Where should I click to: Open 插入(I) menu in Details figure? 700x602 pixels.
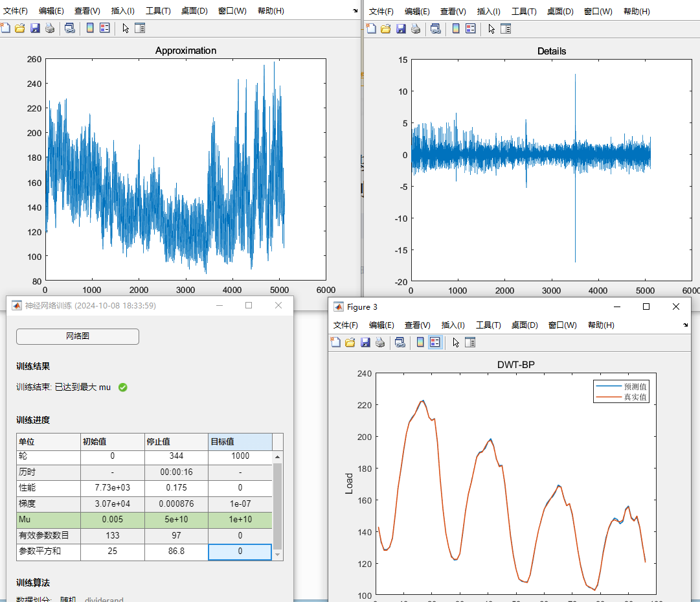(489, 11)
